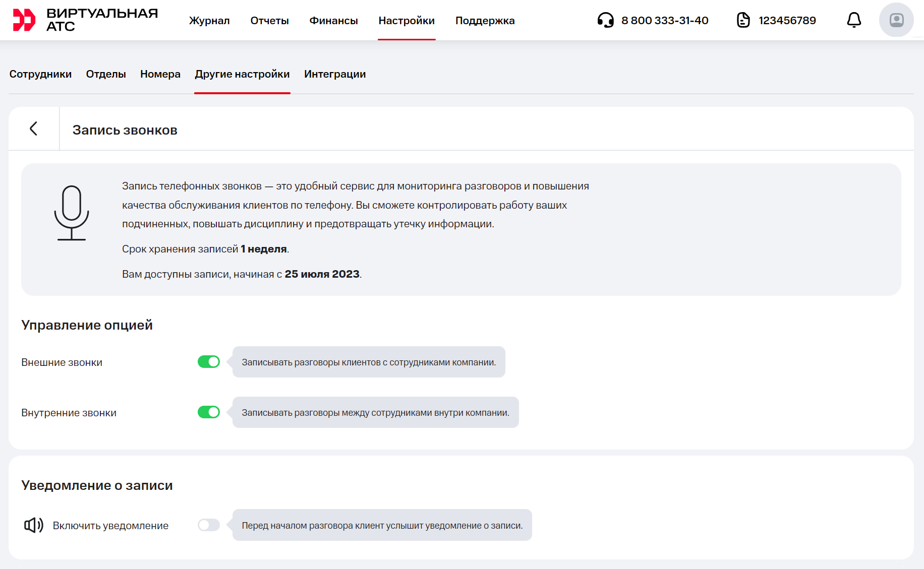
Task: Click the Виртуальная АТС logo
Action: coord(85,20)
